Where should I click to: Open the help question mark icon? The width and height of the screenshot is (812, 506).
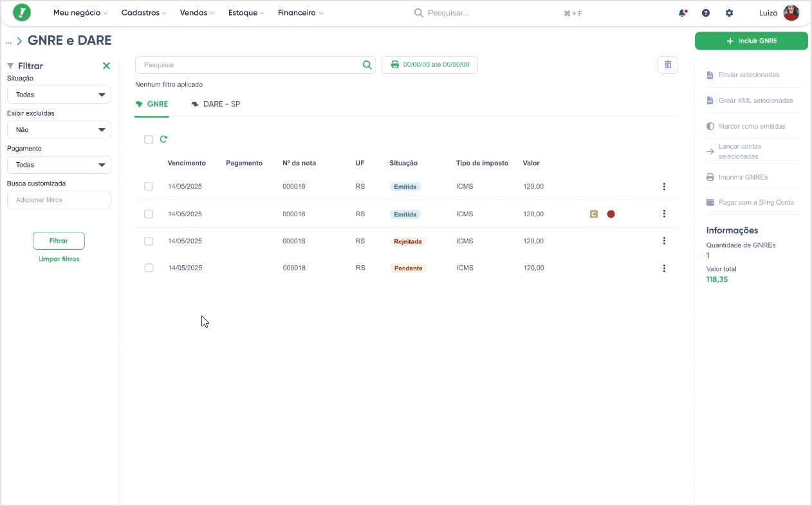(706, 13)
